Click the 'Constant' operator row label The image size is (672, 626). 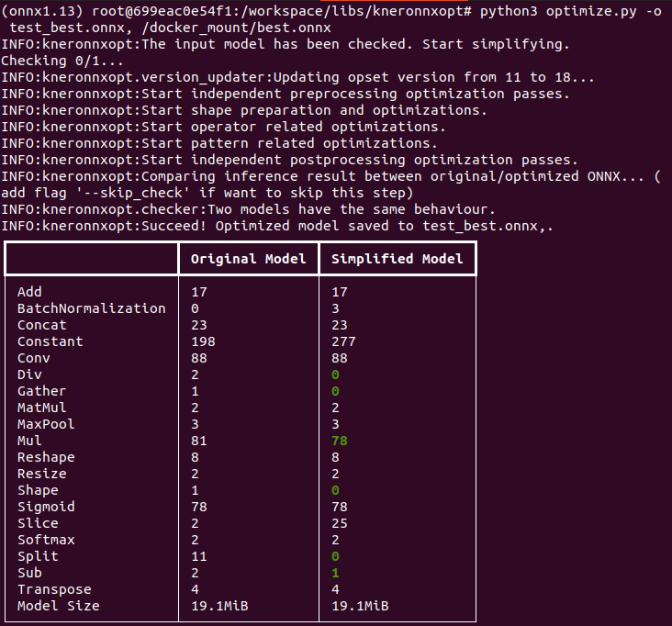coord(50,341)
